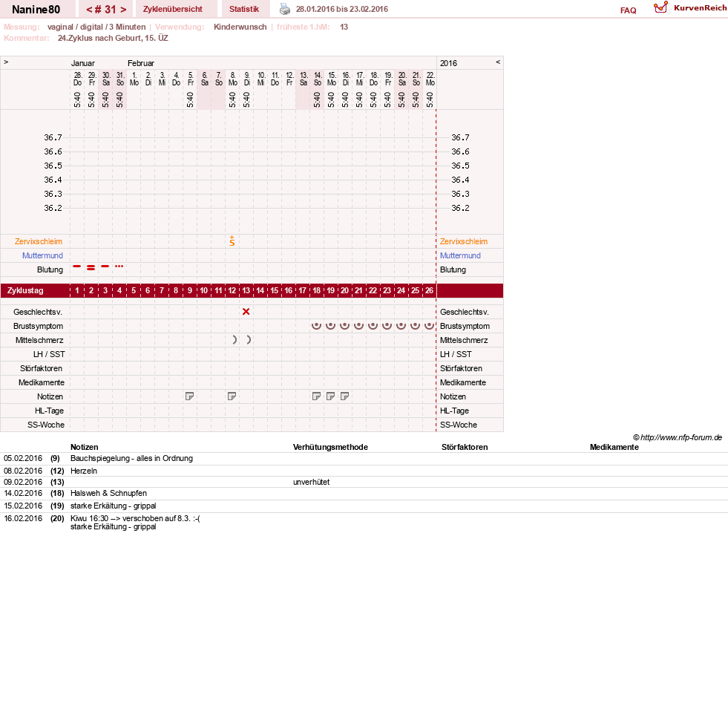
Task: Click note 'Bauchspiegelung - alles in Ordnung'
Action: coord(131,458)
